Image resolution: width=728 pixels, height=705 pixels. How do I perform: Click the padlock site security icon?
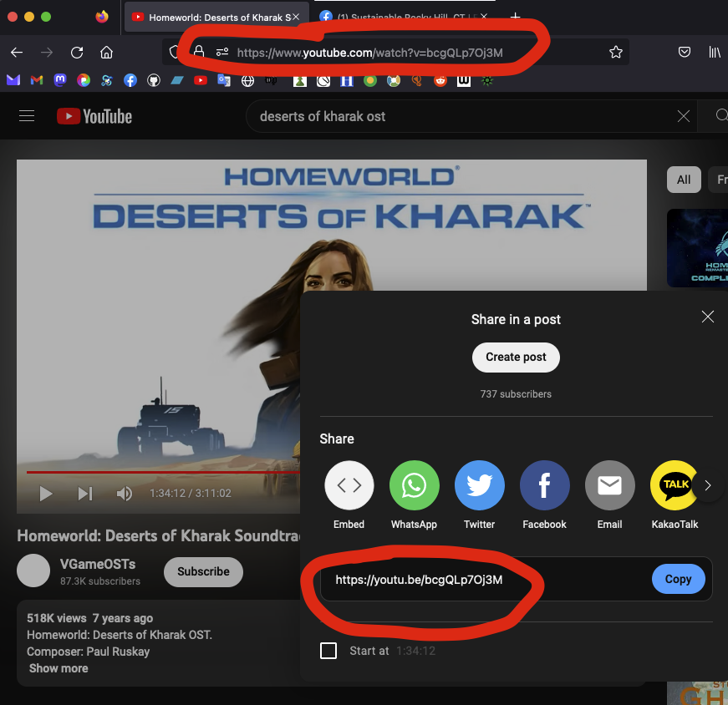[x=199, y=52]
